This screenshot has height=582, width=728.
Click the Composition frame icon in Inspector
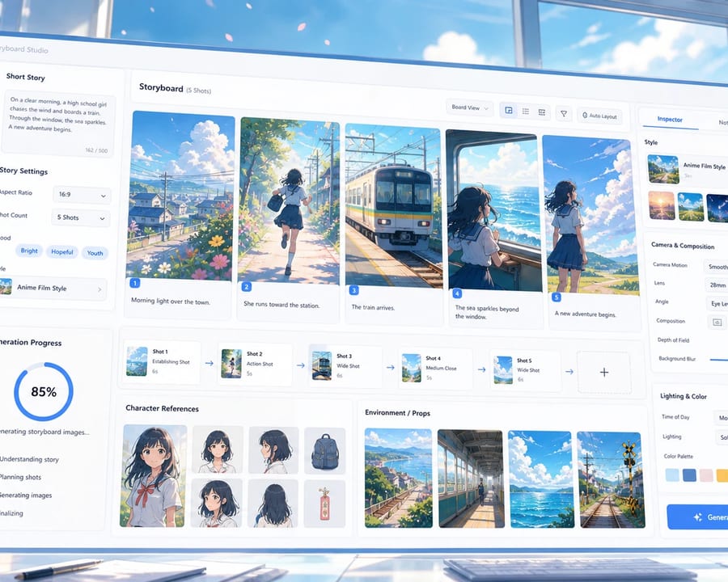tap(717, 322)
